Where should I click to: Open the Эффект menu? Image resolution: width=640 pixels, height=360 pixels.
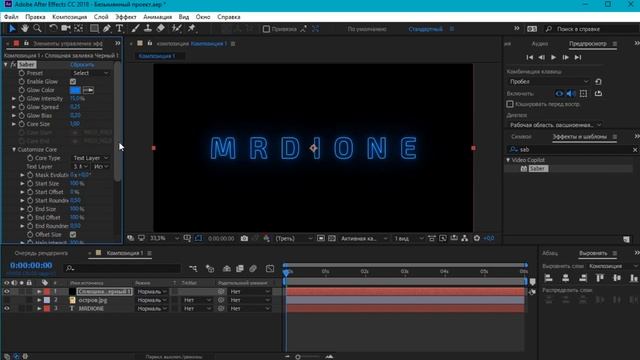[126, 17]
